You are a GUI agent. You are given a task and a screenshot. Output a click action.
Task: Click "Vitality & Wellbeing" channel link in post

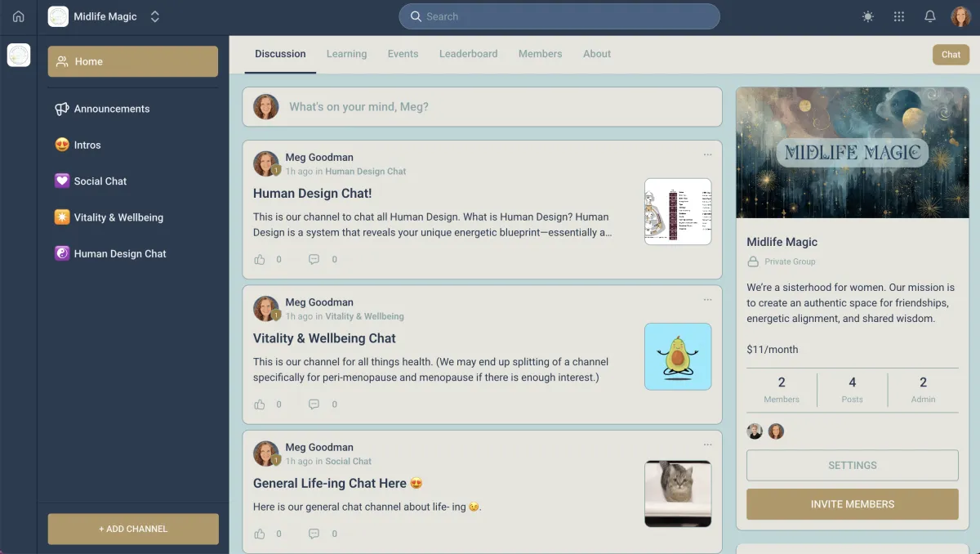pyautogui.click(x=364, y=316)
